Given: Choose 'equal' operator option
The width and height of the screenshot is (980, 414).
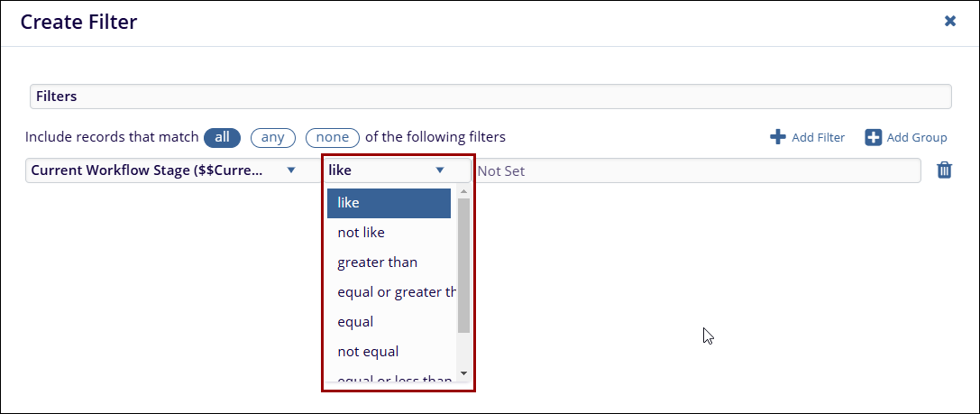Looking at the screenshot, I should point(389,322).
